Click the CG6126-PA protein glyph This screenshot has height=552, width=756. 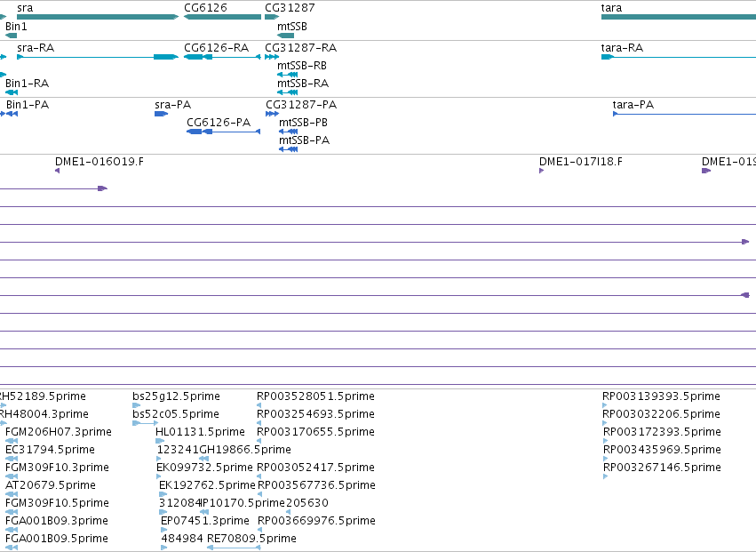(x=223, y=132)
